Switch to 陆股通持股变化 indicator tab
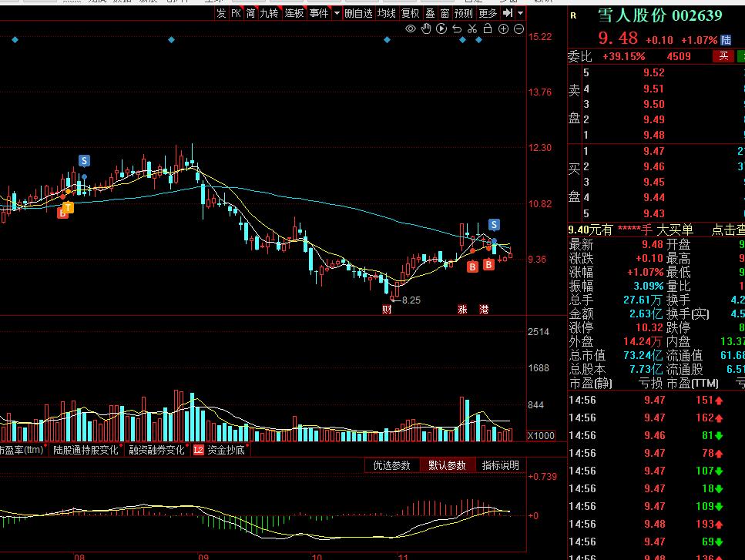This screenshot has width=745, height=560. [86, 450]
